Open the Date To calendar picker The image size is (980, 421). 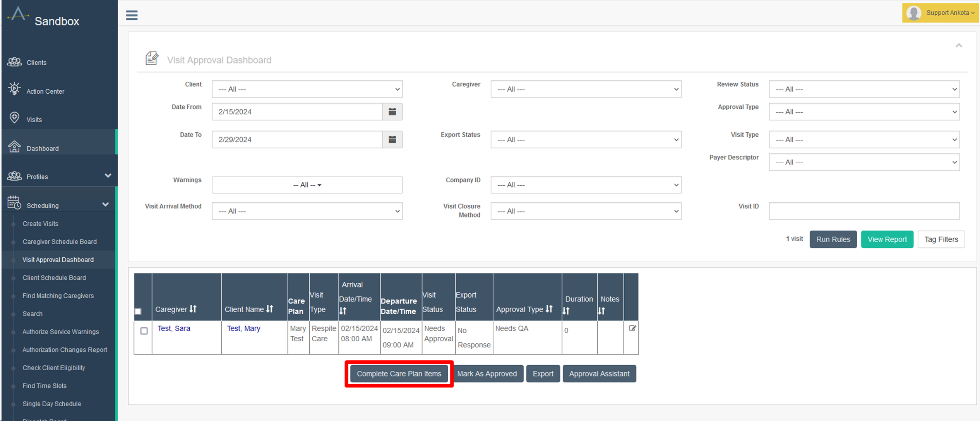(x=392, y=140)
